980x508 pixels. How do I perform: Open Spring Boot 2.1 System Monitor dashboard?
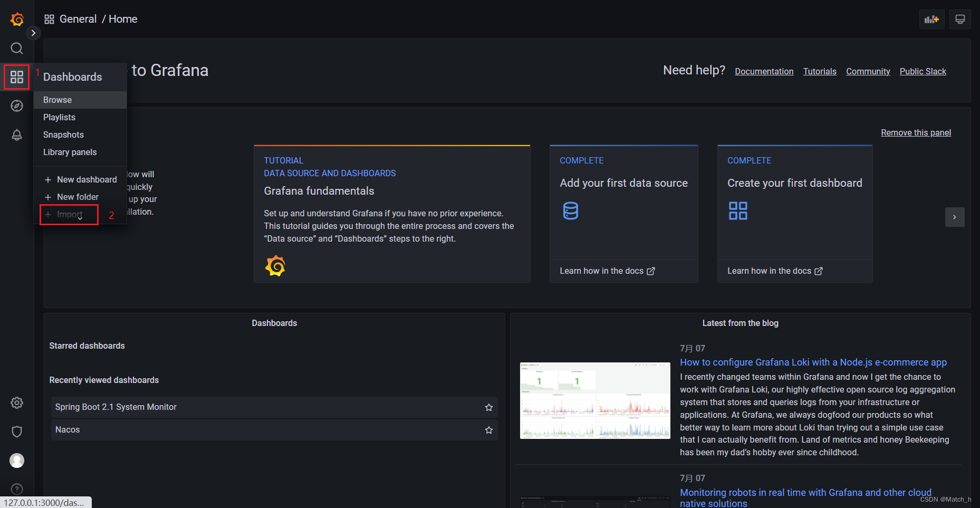click(274, 407)
